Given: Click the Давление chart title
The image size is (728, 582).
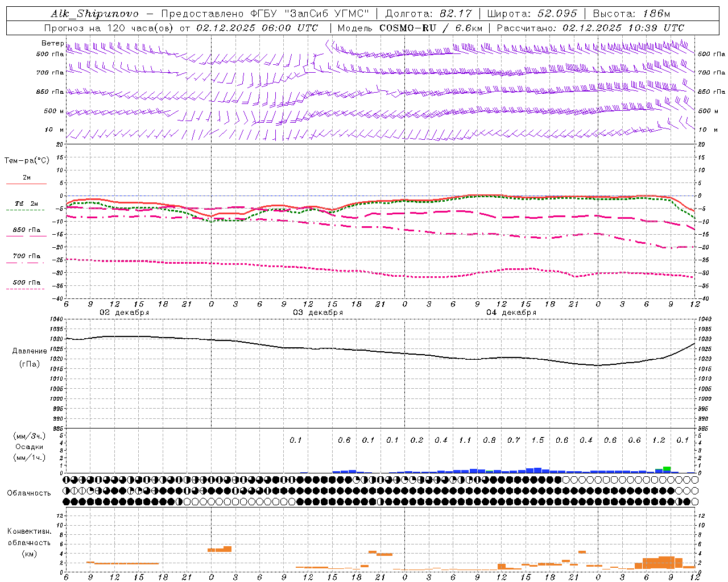Looking at the screenshot, I should coord(30,351).
